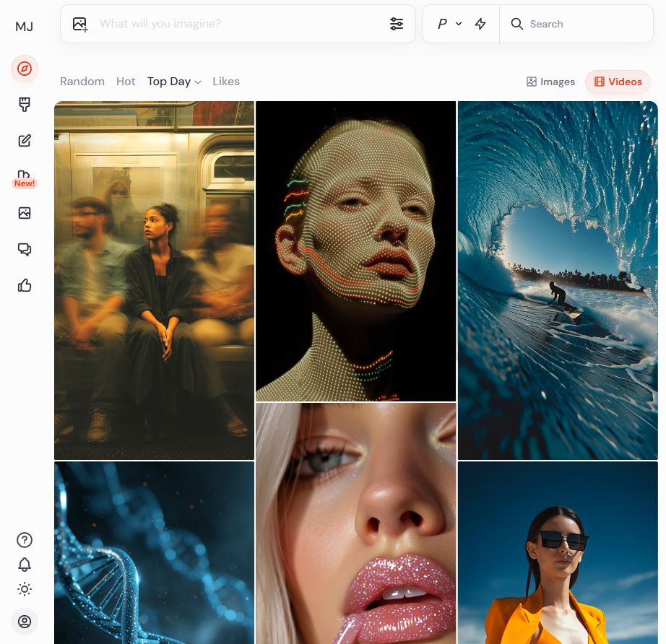Click the personalization P icon
The image size is (666, 644).
(x=442, y=24)
